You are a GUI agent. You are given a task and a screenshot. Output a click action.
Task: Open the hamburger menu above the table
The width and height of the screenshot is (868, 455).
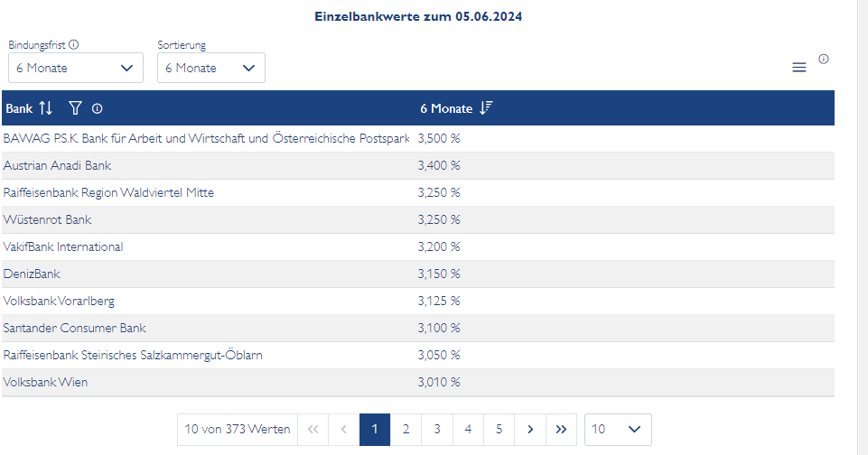pyautogui.click(x=798, y=68)
